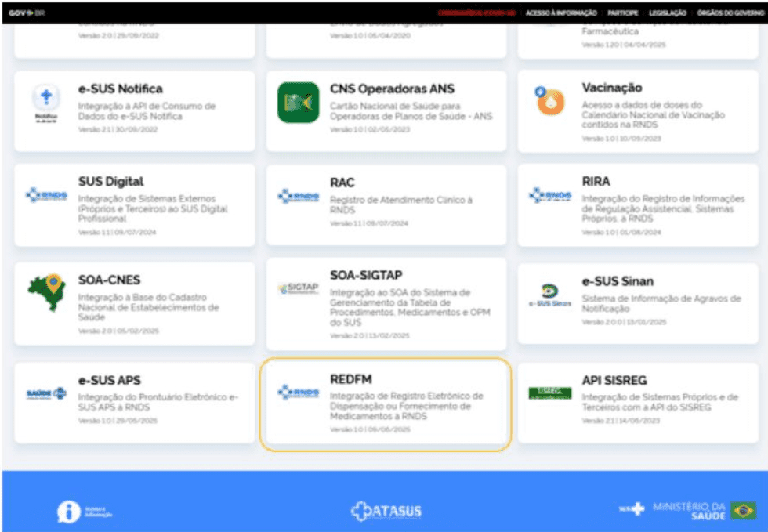Click version text on SUS Digital card

(117, 232)
